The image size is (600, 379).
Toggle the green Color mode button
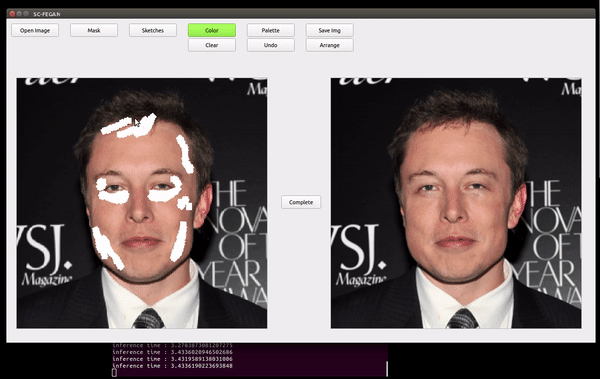coord(212,30)
